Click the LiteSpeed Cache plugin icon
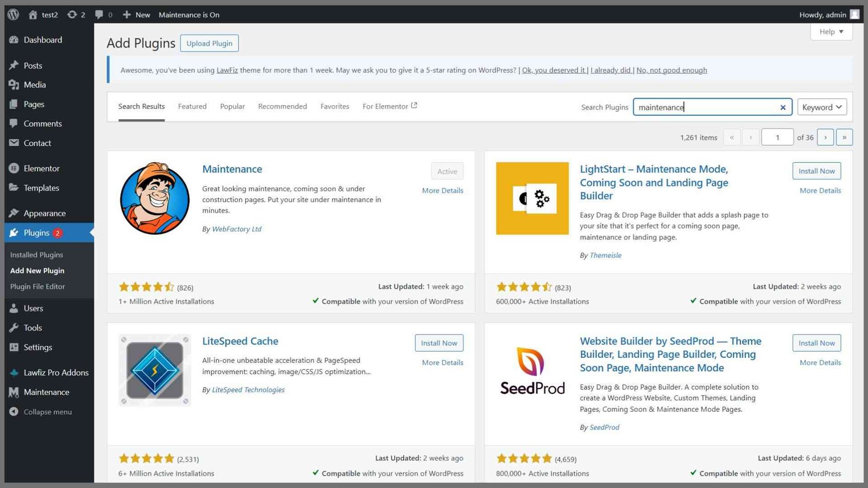868x488 pixels. pyautogui.click(x=155, y=370)
